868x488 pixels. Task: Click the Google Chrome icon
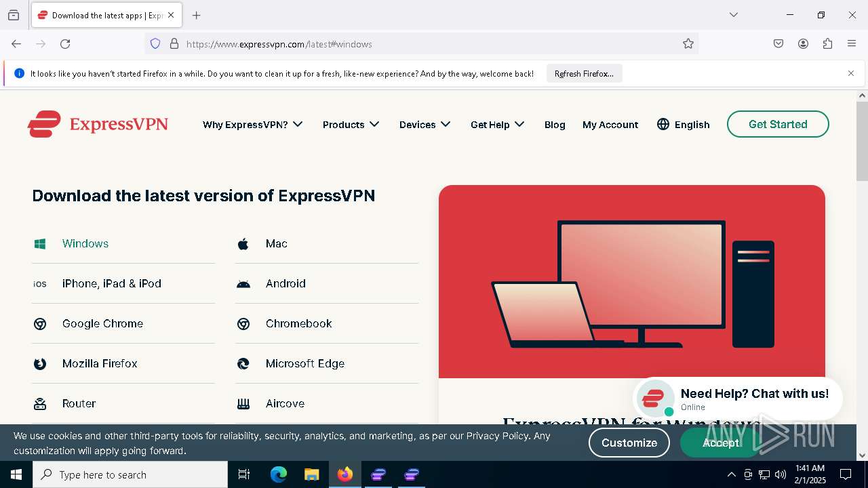pos(40,324)
